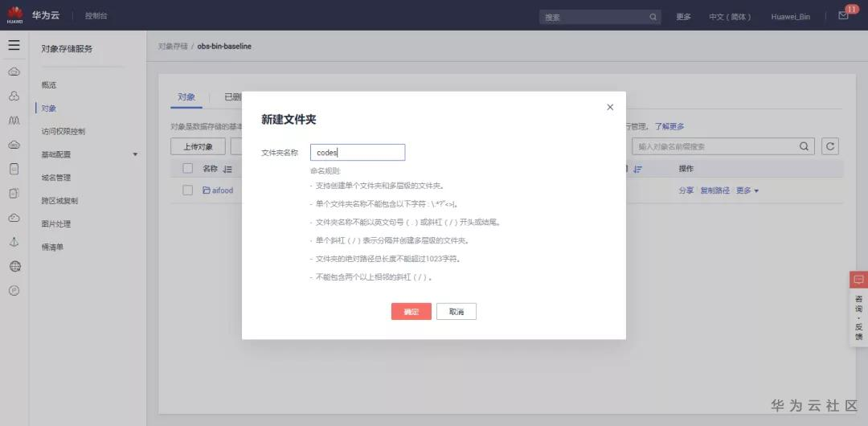Open 桶清单 in the left menu
Image resolution: width=868 pixels, height=426 pixels.
click(52, 247)
